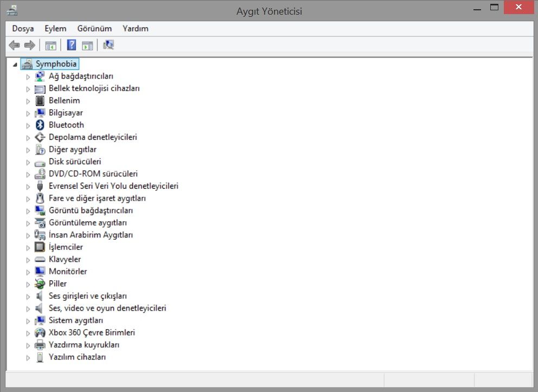Open the Dosya menu

(x=23, y=29)
